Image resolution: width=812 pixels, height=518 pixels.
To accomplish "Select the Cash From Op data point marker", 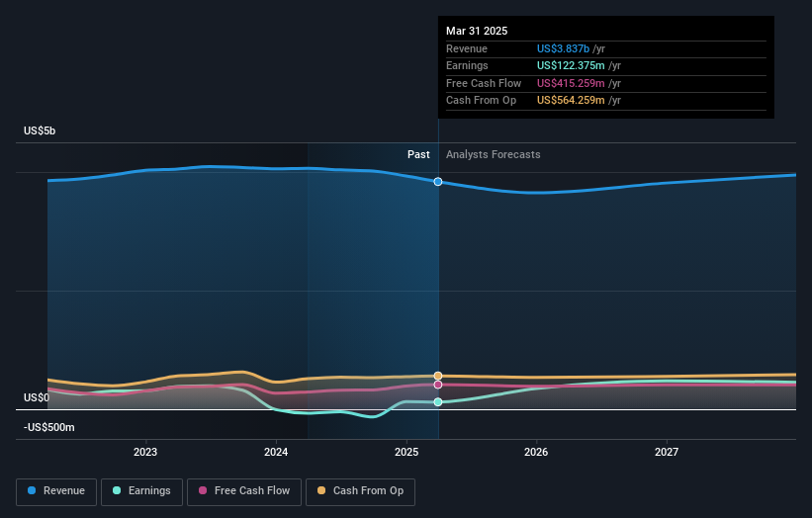I will 438,376.
